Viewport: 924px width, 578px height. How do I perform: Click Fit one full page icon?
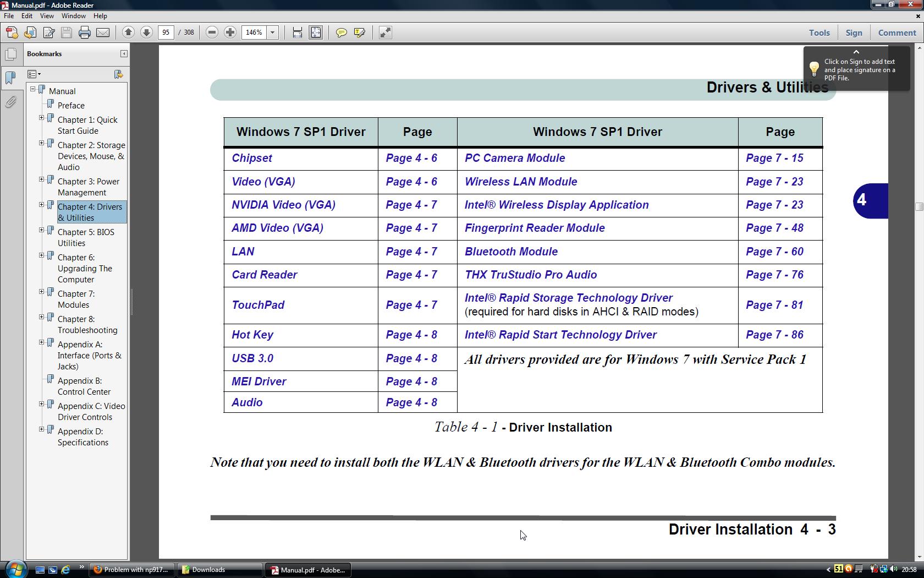(x=316, y=32)
